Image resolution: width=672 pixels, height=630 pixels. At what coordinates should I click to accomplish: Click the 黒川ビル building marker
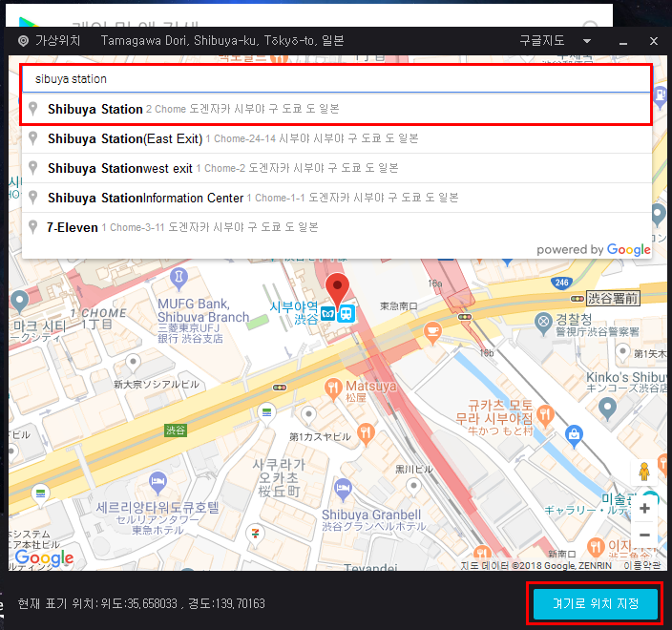(413, 487)
